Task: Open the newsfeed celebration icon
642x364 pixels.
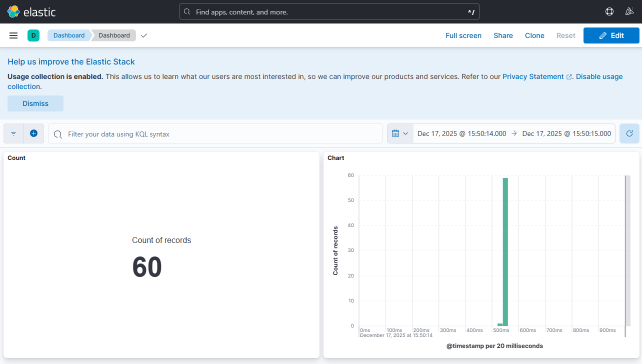Action: (629, 11)
